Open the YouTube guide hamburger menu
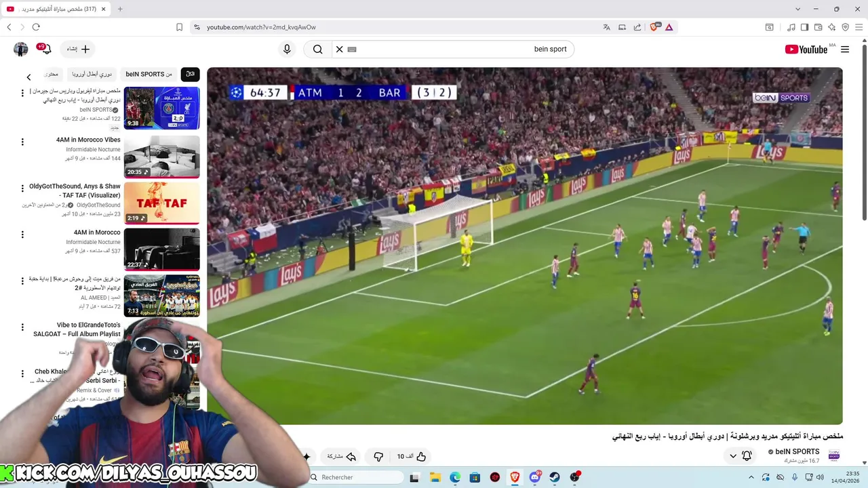Image resolution: width=868 pixels, height=488 pixels. (x=845, y=49)
